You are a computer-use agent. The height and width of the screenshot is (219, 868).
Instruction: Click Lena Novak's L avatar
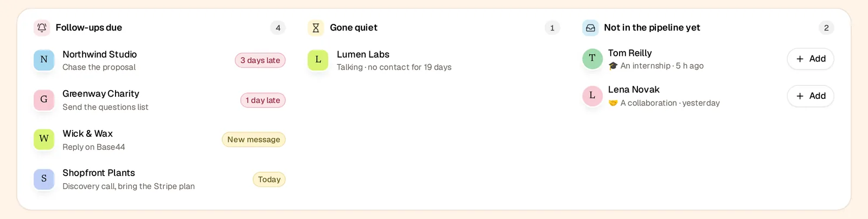(592, 96)
